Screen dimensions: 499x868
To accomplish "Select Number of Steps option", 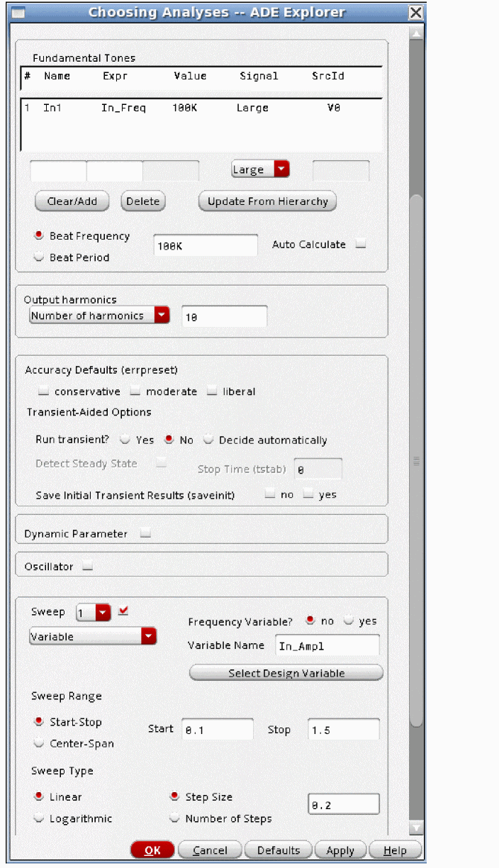I will click(x=174, y=818).
